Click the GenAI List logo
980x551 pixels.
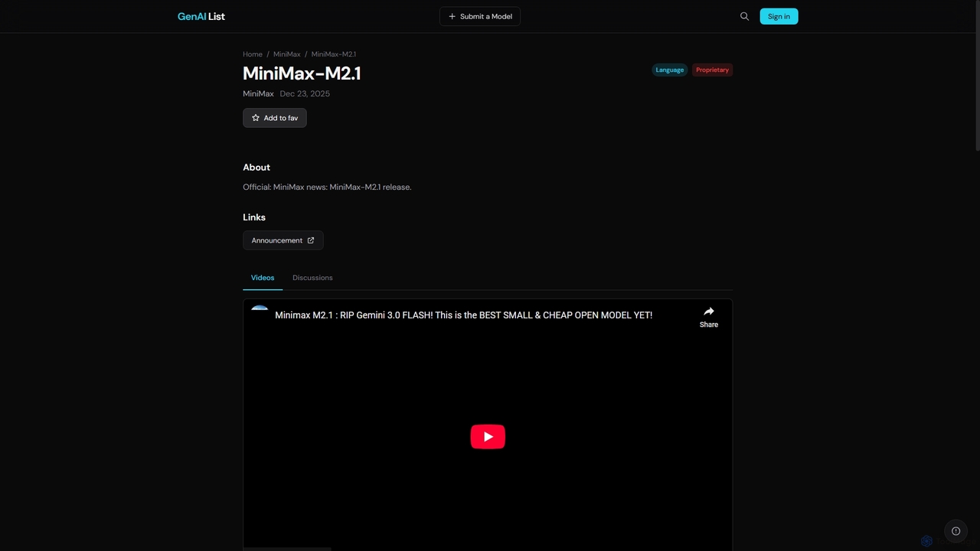201,16
